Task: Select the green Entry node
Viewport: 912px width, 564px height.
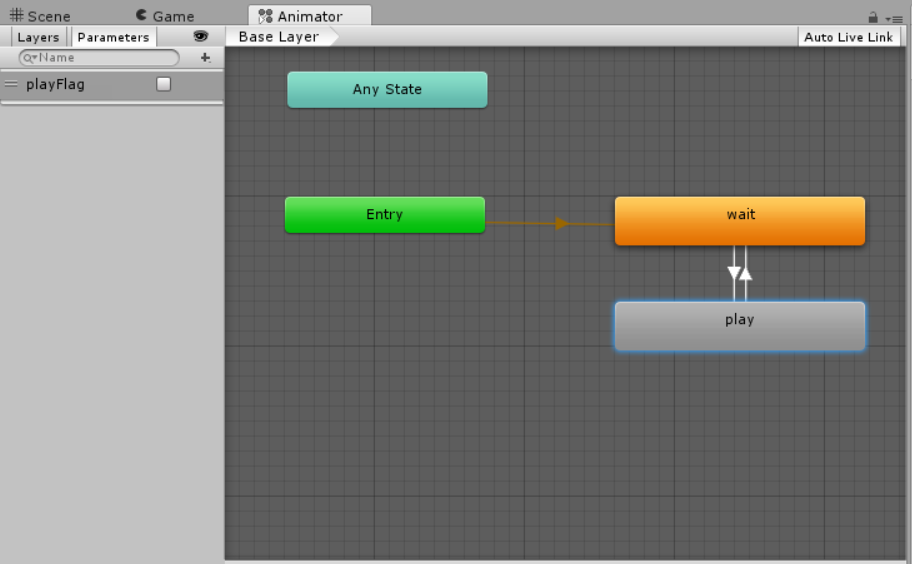Action: [x=384, y=215]
